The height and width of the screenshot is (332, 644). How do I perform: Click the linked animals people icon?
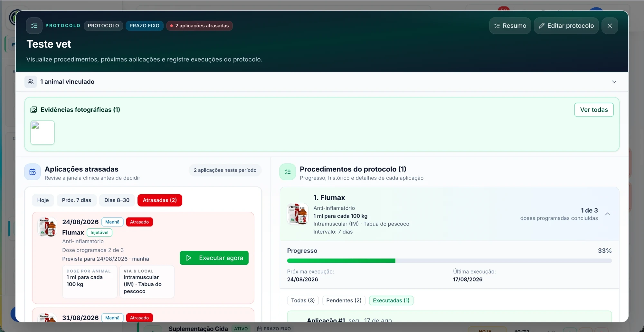(31, 82)
